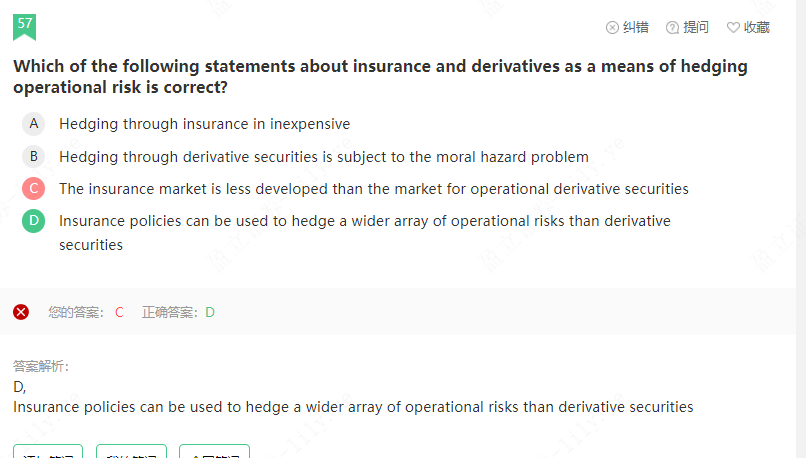The width and height of the screenshot is (806, 458).
Task: Click the 收藏 heart favorite icon
Action: (733, 28)
